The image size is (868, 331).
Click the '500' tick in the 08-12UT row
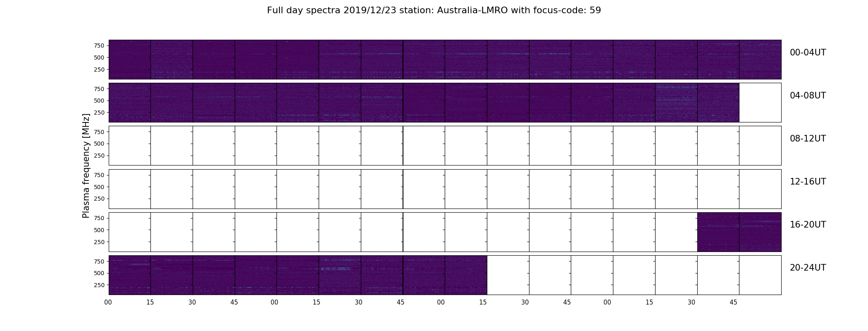coord(99,144)
